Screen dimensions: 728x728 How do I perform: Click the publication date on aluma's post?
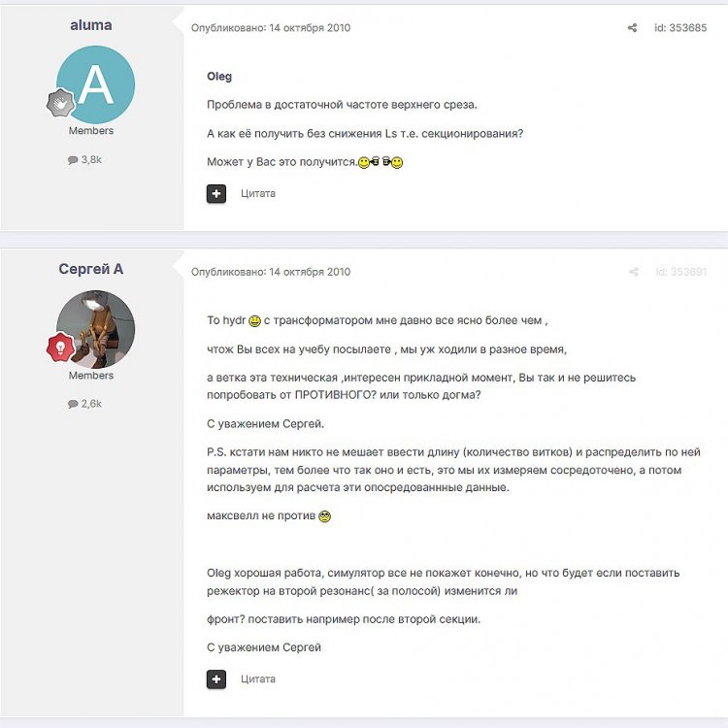(x=271, y=28)
